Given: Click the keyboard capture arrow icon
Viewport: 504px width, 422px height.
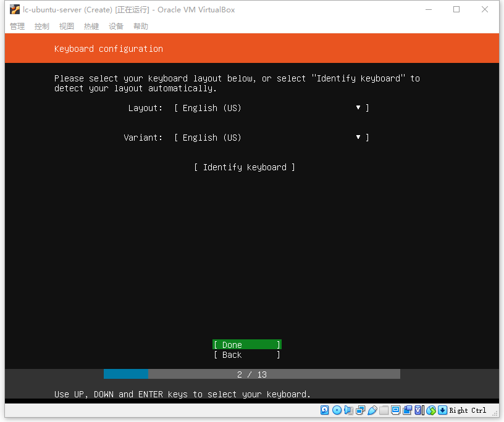Looking at the screenshot, I should tap(443, 410).
